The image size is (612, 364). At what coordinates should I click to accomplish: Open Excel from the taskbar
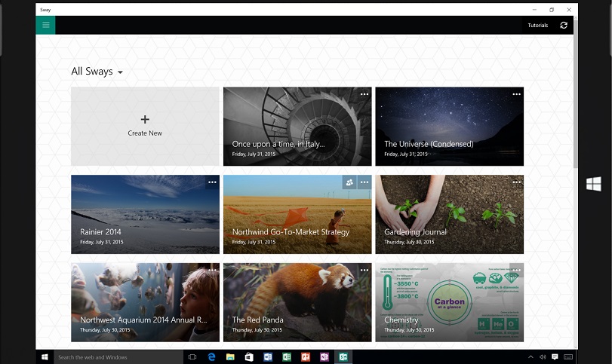tap(287, 357)
